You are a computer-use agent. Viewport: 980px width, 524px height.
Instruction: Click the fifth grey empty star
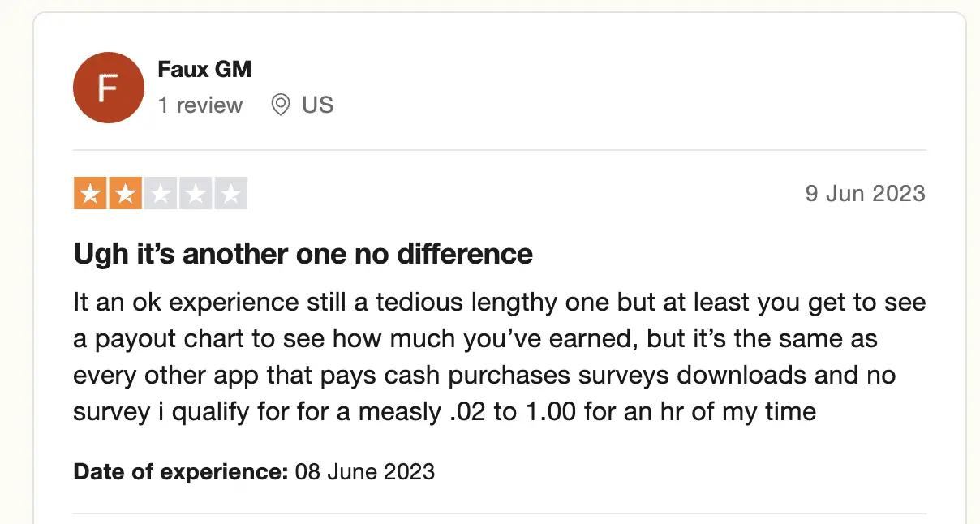pos(231,194)
